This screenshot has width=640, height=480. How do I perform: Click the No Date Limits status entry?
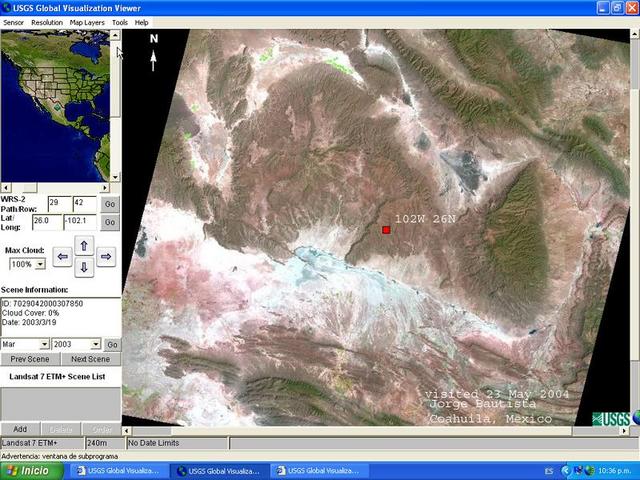click(x=176, y=443)
